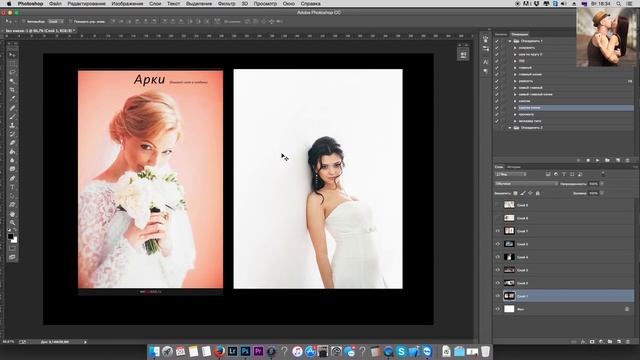Select the Type tool in the toolbox
640x360 pixels.
[x=12, y=187]
